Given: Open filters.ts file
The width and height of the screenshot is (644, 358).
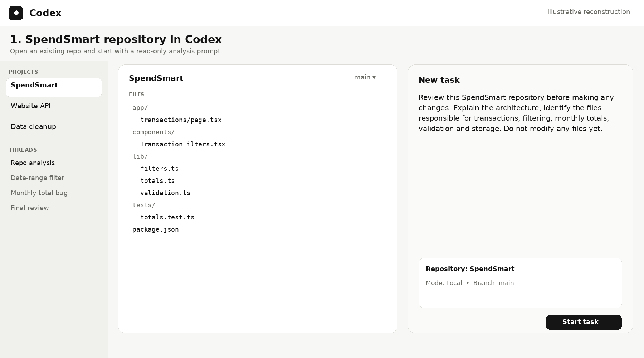Looking at the screenshot, I should click(159, 169).
